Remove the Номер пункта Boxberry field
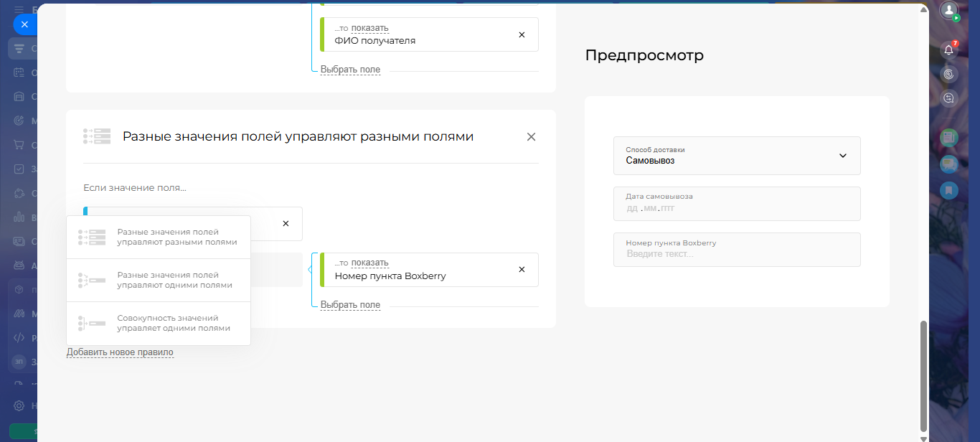 coord(522,270)
